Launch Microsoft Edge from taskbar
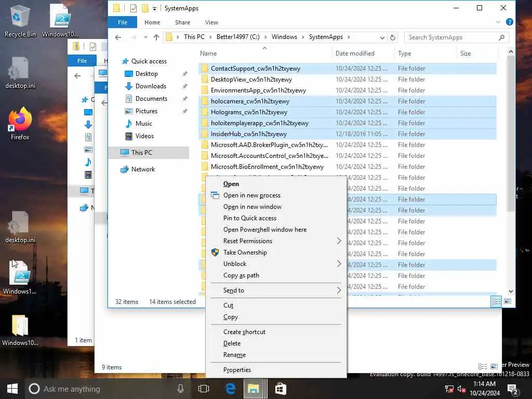Screen dimensions: 532x399 [230, 389]
